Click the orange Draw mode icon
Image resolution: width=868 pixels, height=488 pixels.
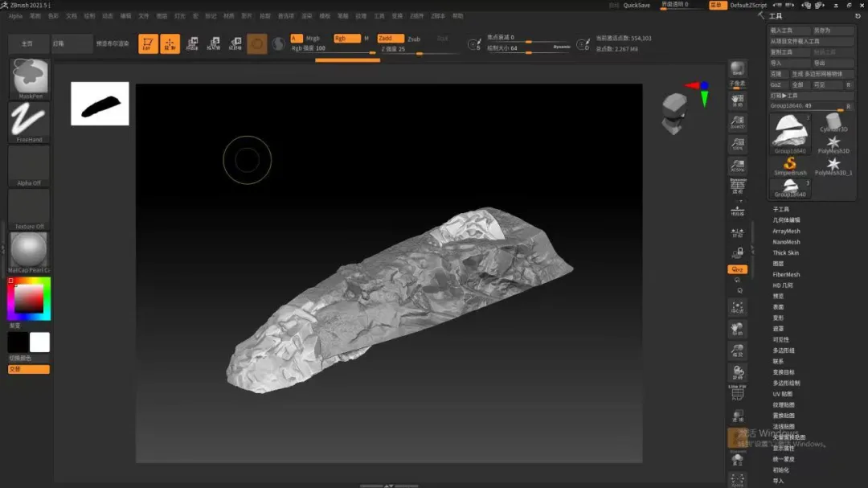tap(170, 44)
